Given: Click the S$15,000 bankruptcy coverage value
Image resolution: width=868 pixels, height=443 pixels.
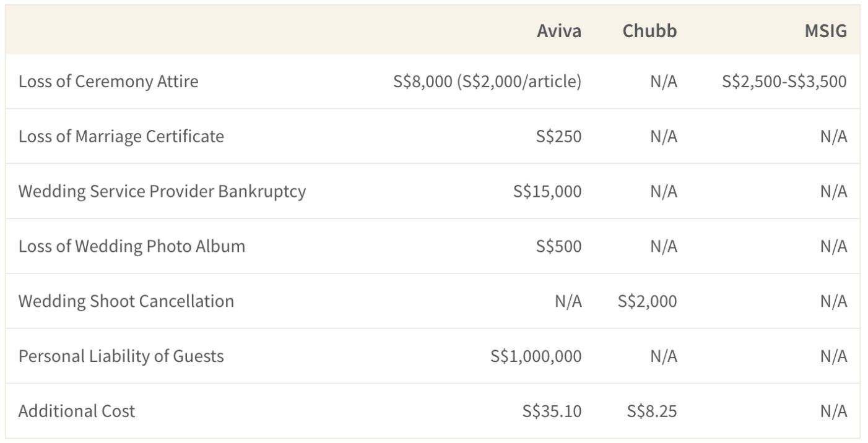Looking at the screenshot, I should point(547,191).
